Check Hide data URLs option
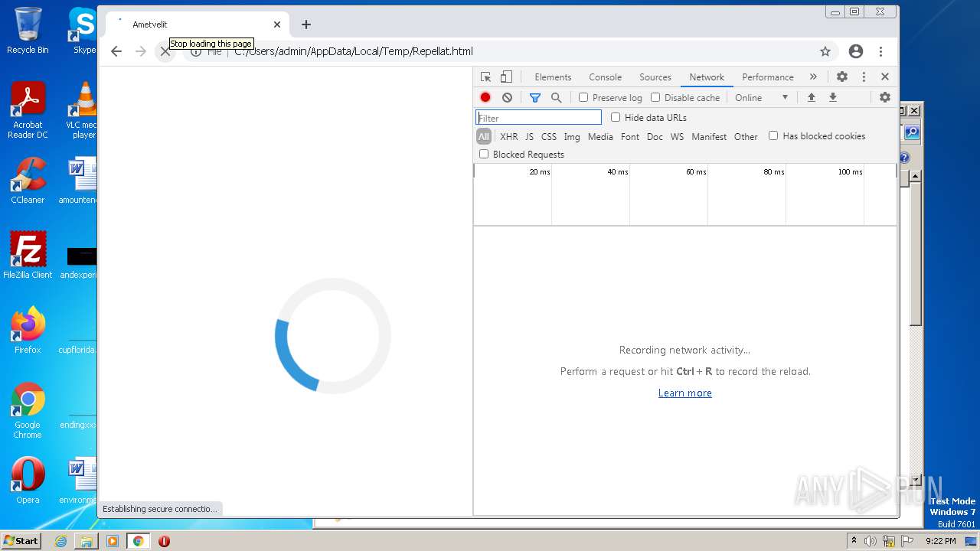 pos(616,117)
